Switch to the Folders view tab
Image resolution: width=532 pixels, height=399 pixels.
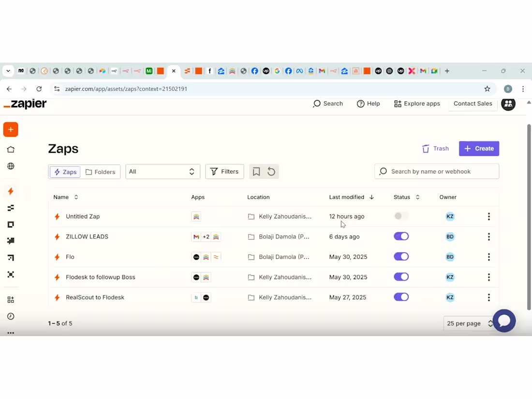point(100,172)
